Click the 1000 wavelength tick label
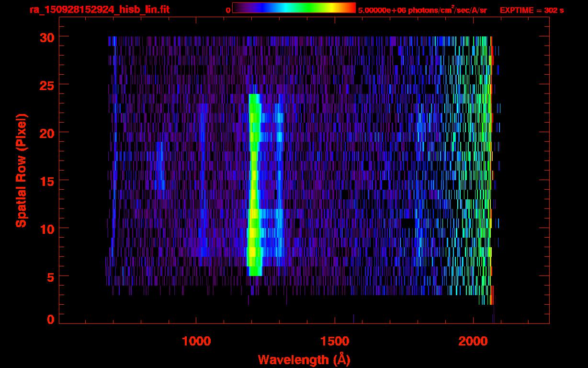 tap(196, 341)
